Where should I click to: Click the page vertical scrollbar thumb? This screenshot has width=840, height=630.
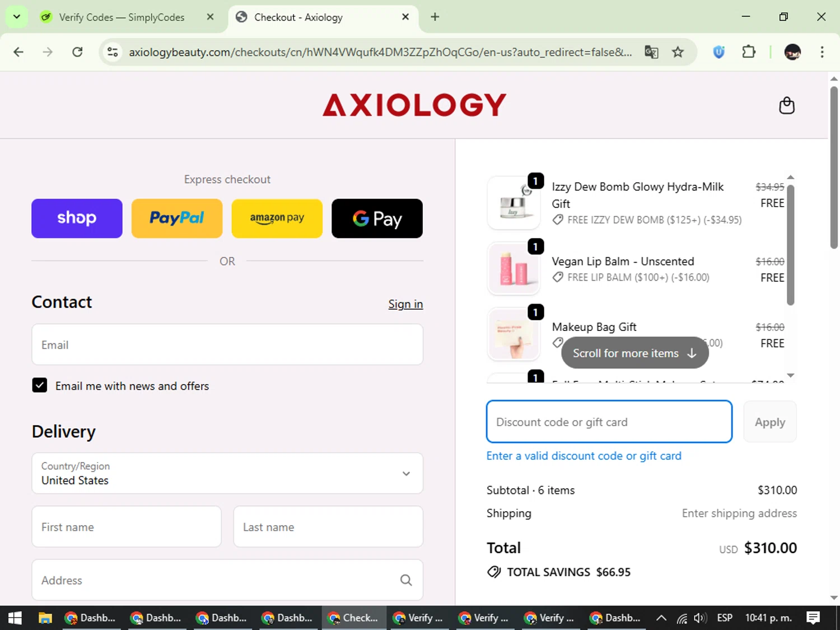[x=834, y=167]
